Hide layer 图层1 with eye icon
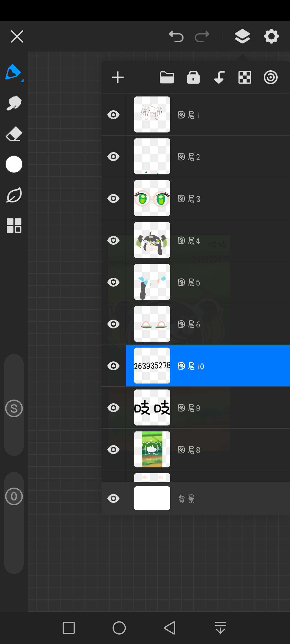The width and height of the screenshot is (290, 644). tap(113, 115)
